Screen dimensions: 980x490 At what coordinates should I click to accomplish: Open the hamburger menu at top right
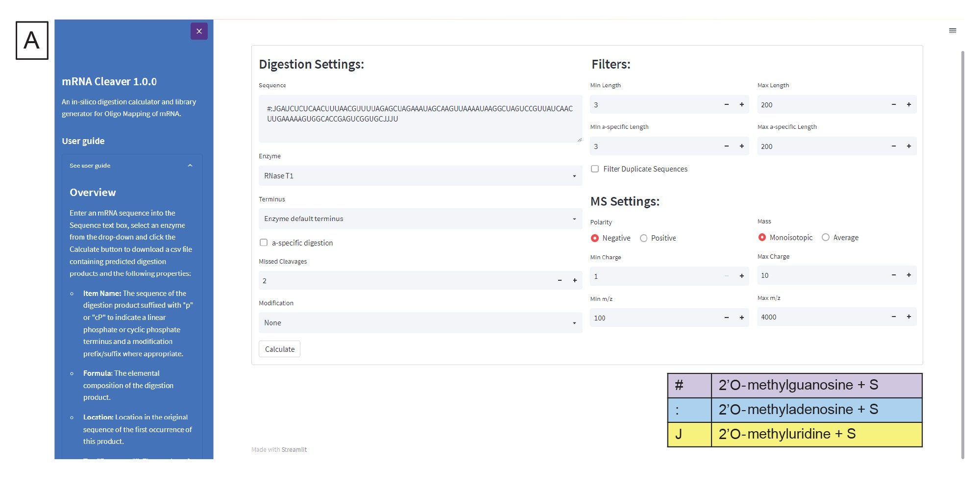952,31
